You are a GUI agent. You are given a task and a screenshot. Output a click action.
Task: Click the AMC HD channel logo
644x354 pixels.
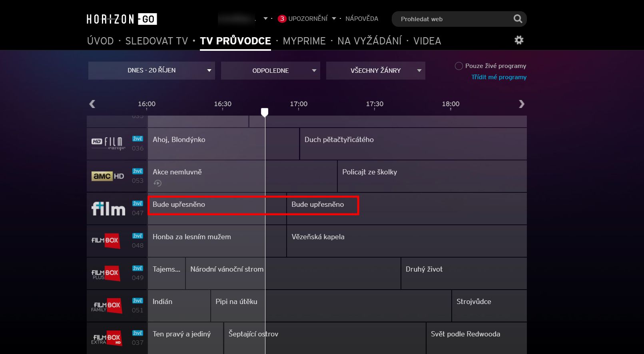pos(108,176)
